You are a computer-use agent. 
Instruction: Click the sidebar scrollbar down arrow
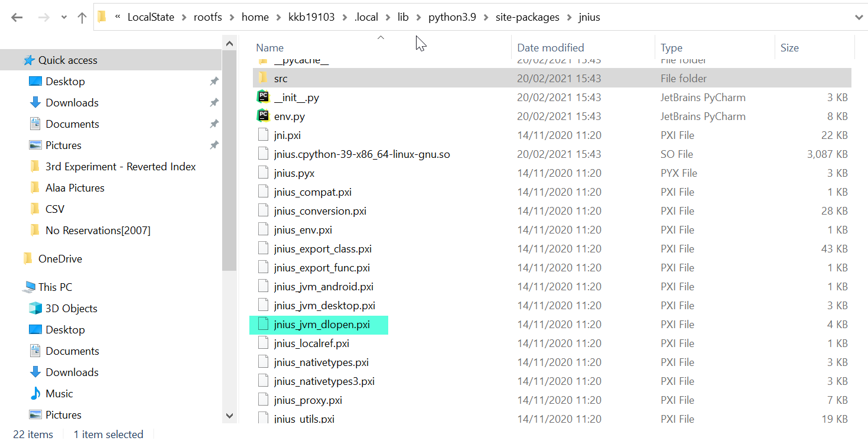click(x=230, y=416)
